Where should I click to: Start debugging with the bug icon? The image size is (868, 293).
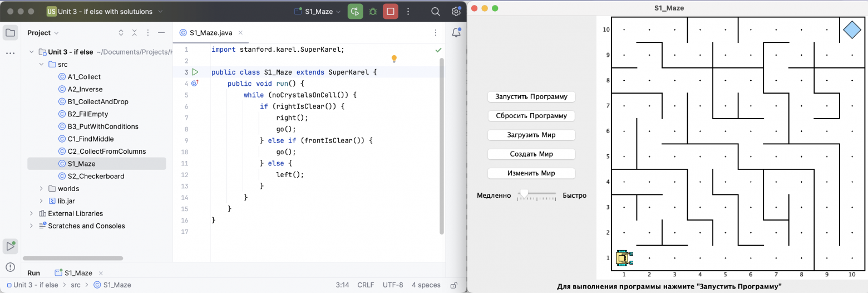[x=373, y=11]
